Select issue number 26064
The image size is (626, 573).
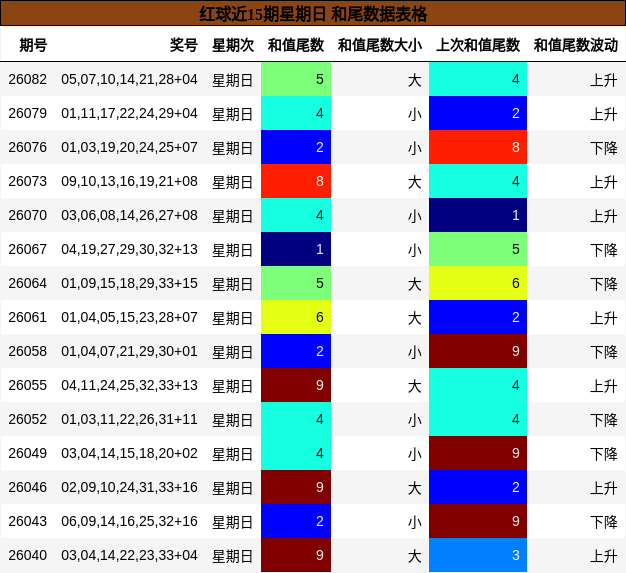tap(28, 283)
